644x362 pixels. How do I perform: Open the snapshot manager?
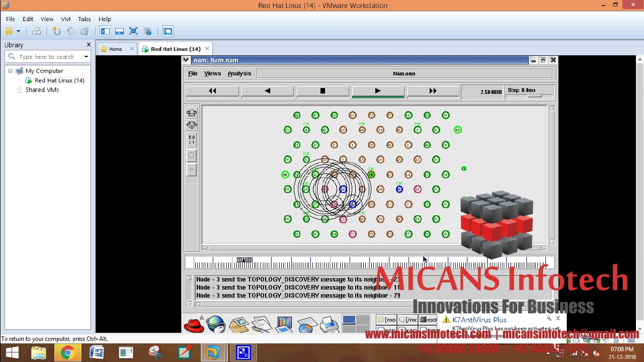pos(85,31)
